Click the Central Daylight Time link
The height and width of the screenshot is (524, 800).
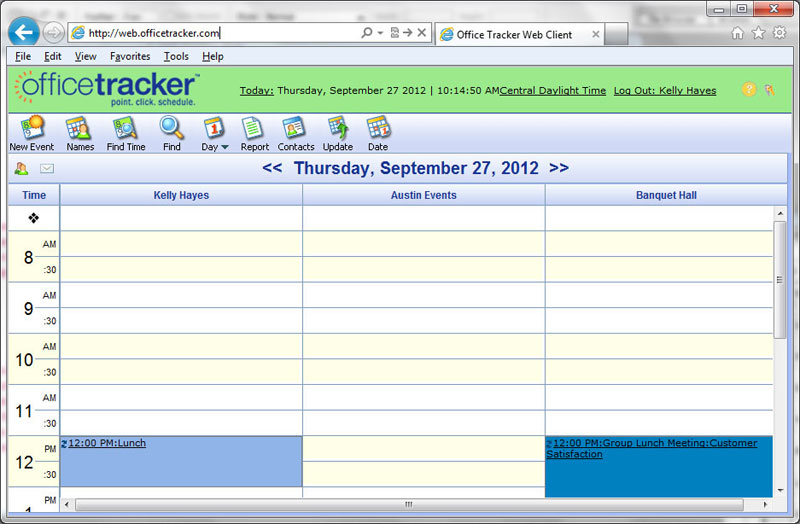pos(553,91)
